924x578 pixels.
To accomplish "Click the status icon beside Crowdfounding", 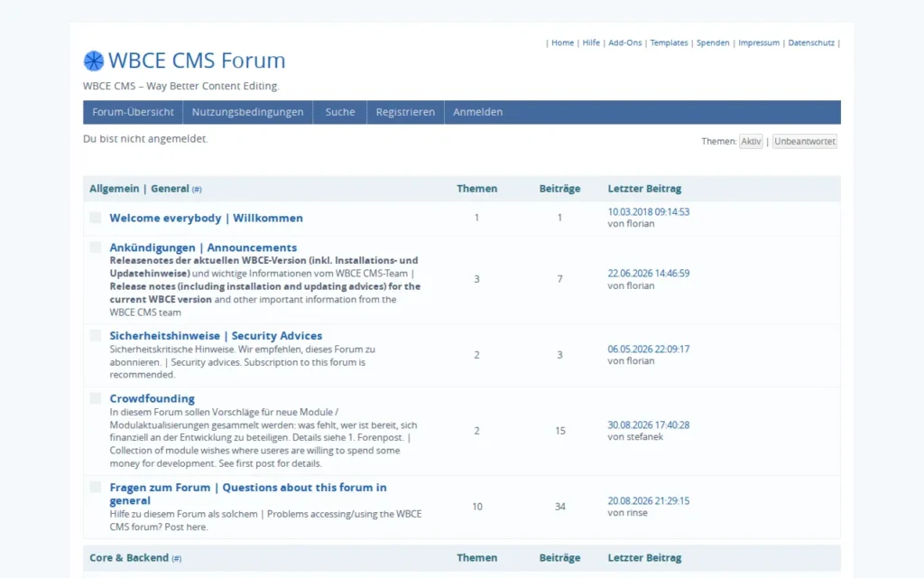I will pyautogui.click(x=96, y=398).
